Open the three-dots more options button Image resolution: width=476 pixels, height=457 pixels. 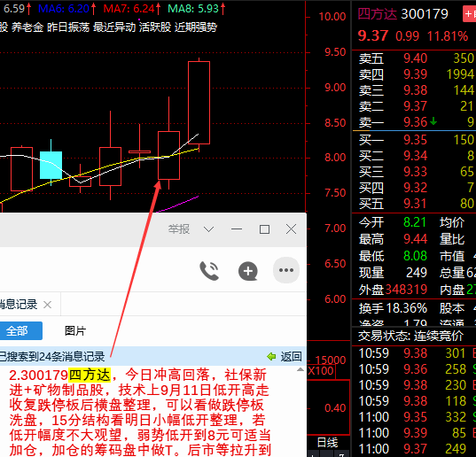286,270
